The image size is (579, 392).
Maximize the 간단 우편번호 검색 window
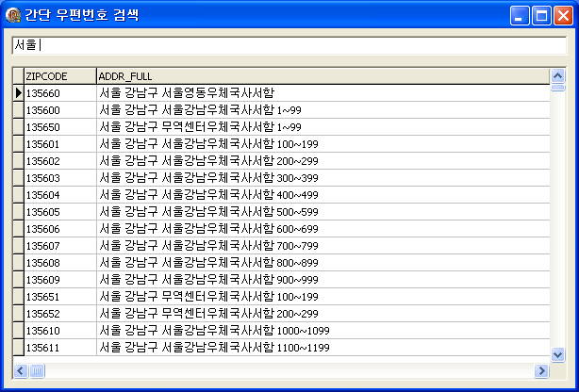[541, 15]
